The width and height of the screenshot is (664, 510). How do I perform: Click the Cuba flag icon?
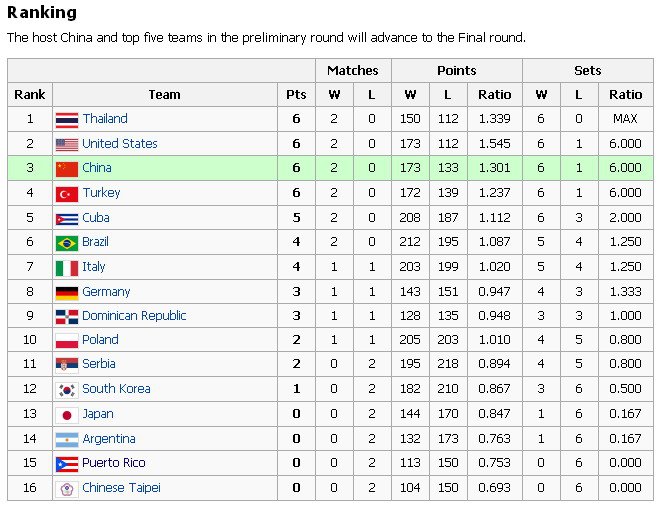[67, 219]
